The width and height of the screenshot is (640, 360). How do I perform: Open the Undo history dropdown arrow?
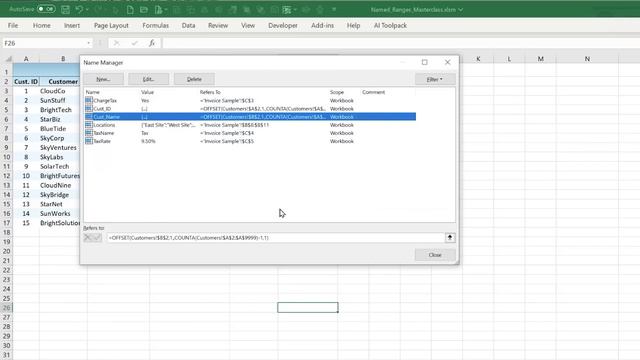(87, 9)
